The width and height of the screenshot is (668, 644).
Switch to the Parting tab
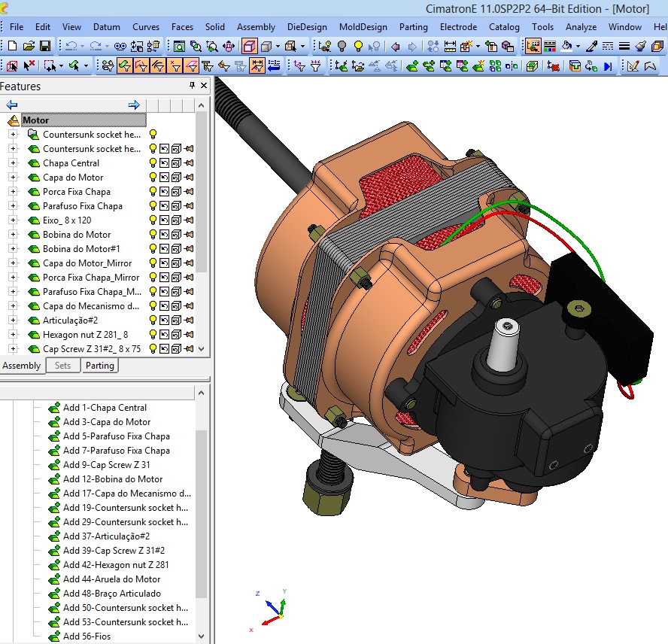pyautogui.click(x=100, y=366)
